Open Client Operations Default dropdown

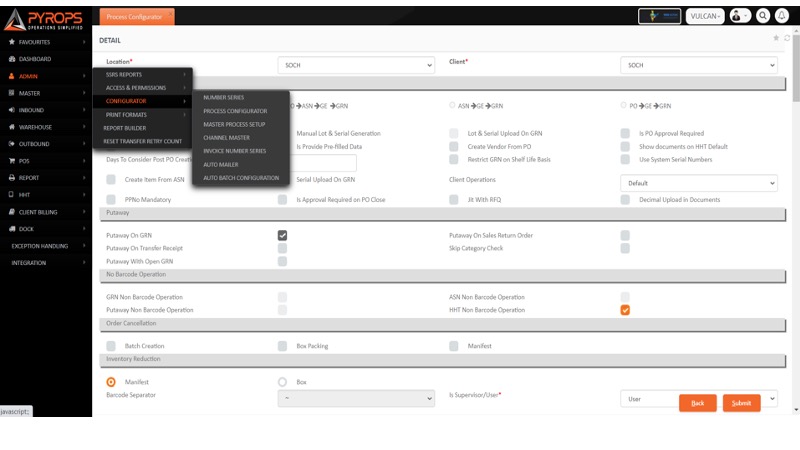(699, 183)
